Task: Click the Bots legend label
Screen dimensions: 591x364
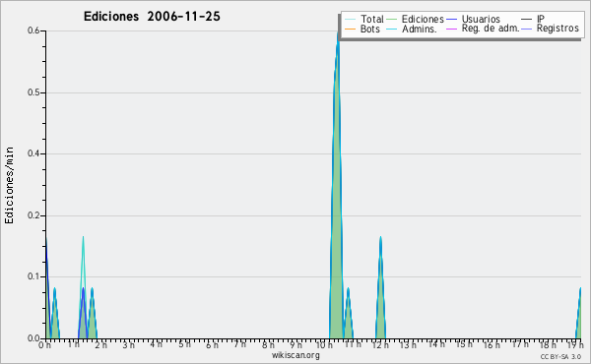Action: [370, 29]
